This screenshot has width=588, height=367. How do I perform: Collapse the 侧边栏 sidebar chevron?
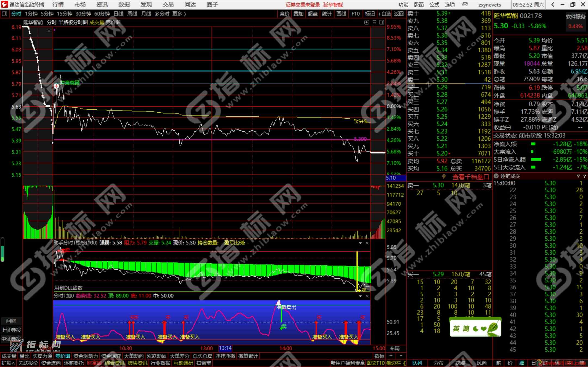pos(404,363)
